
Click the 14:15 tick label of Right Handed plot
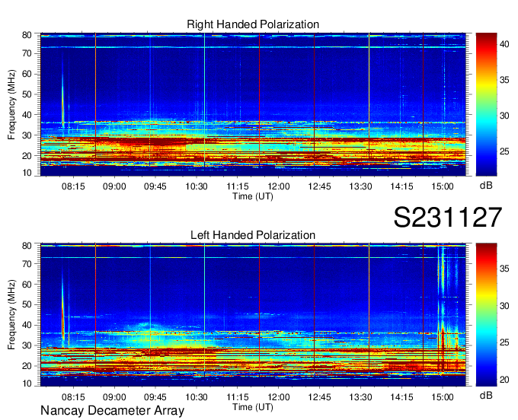pos(401,186)
